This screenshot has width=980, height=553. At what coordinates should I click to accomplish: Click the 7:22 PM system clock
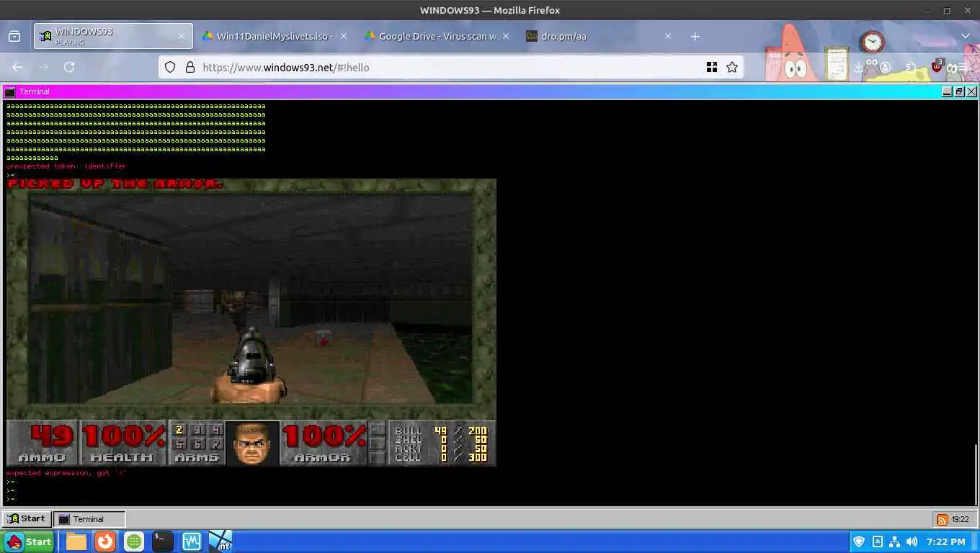946,541
